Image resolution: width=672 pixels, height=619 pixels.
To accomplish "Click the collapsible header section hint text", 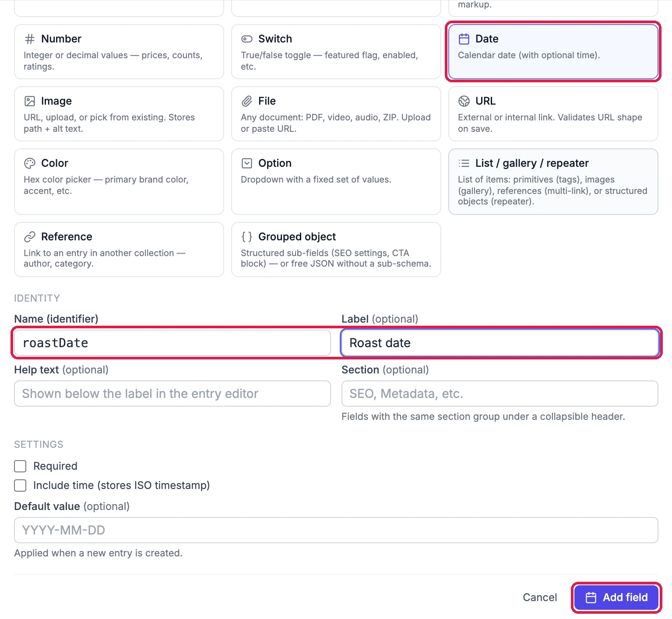I will (x=483, y=416).
